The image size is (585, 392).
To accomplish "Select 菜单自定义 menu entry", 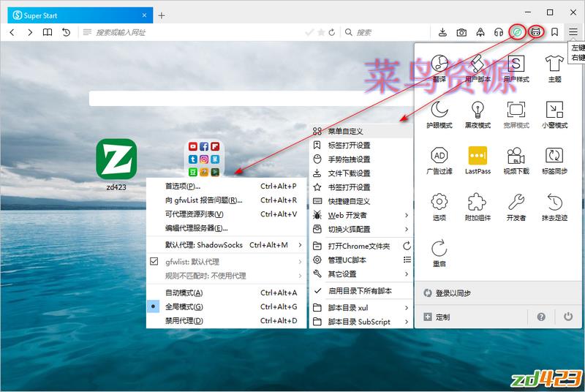I will click(x=361, y=132).
